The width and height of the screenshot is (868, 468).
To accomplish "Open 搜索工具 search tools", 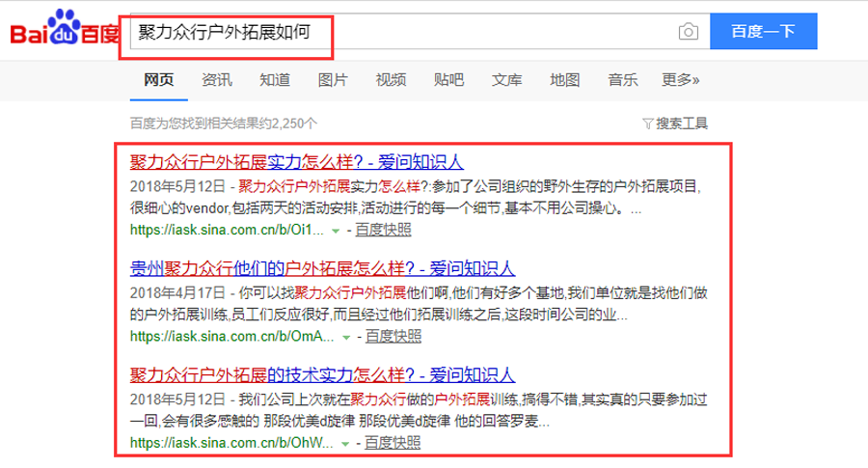I will tap(682, 124).
